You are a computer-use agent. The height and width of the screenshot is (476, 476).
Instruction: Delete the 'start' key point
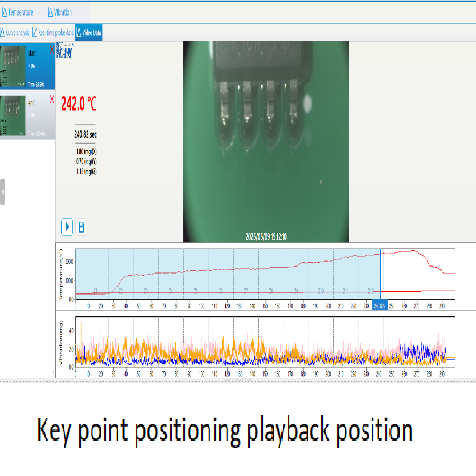(x=52, y=50)
